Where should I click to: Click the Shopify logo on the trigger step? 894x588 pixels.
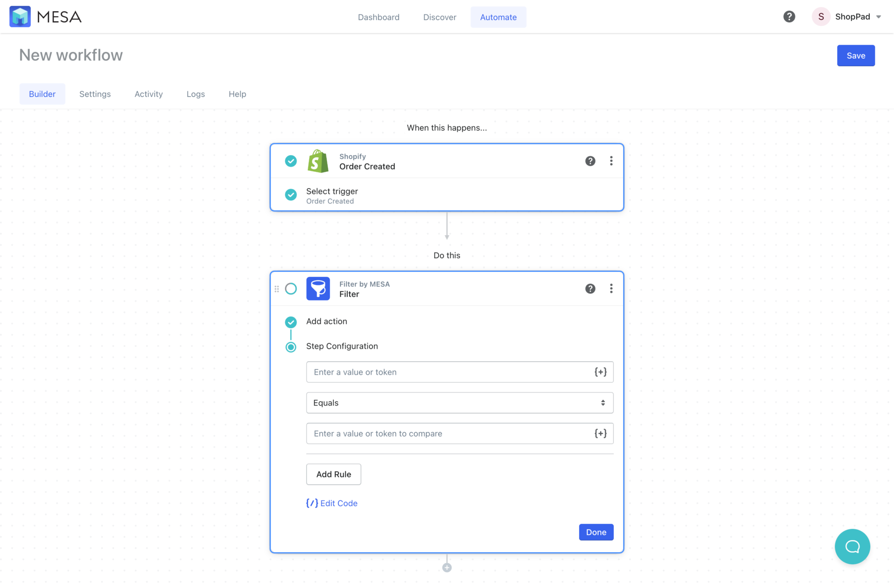[x=318, y=161]
